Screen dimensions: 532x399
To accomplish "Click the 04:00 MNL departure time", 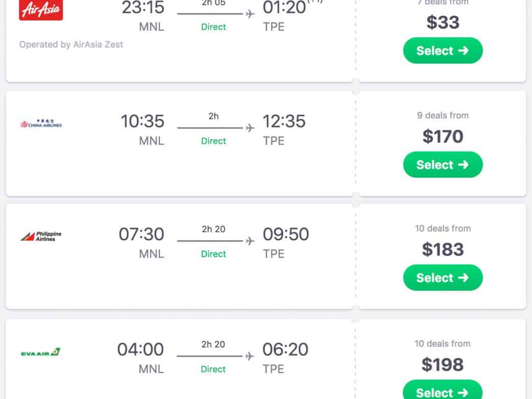I will (x=141, y=350).
